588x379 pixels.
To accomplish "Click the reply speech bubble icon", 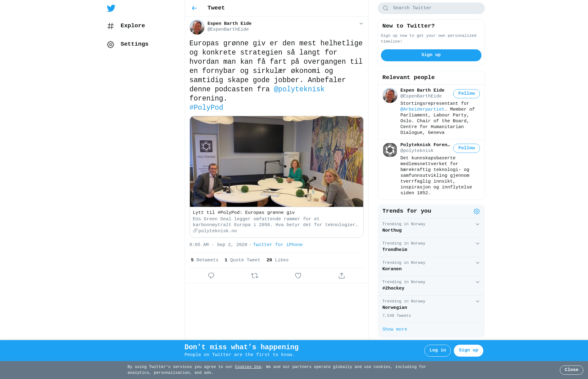I will click(x=211, y=275).
